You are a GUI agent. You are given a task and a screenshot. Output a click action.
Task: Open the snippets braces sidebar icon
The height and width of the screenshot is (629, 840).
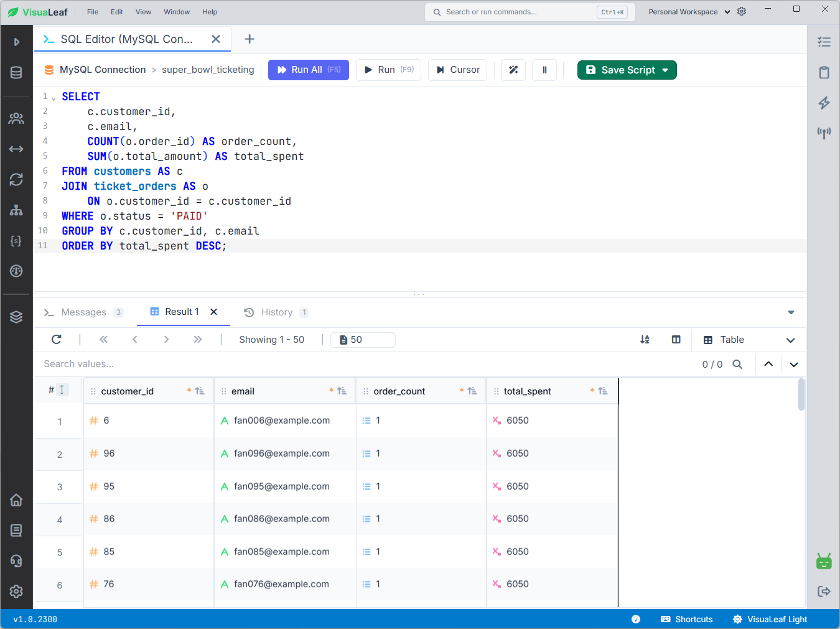click(16, 241)
